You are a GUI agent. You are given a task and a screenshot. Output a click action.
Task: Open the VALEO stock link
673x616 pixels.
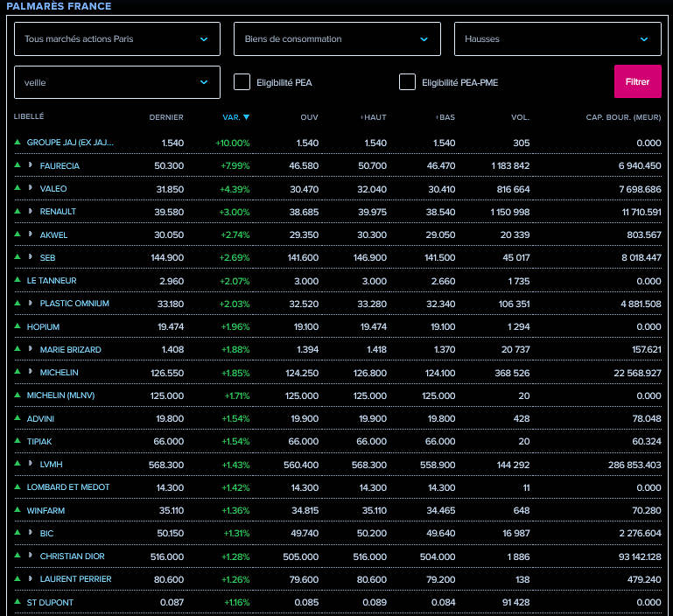click(53, 188)
